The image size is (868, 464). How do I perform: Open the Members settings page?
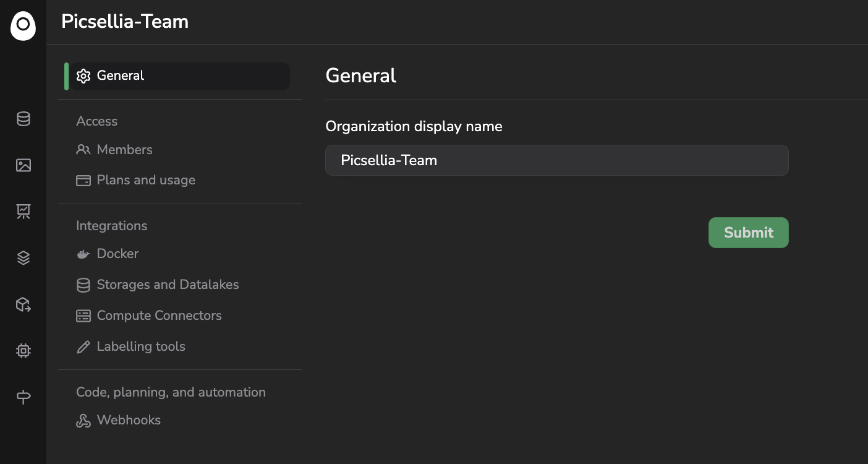124,150
